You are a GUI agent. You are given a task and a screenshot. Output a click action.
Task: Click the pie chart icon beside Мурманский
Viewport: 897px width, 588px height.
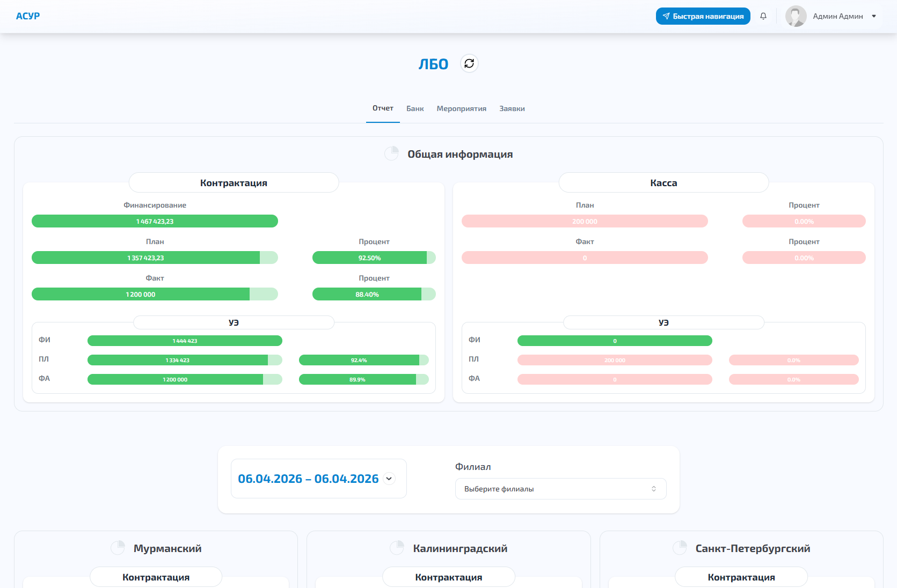(118, 548)
